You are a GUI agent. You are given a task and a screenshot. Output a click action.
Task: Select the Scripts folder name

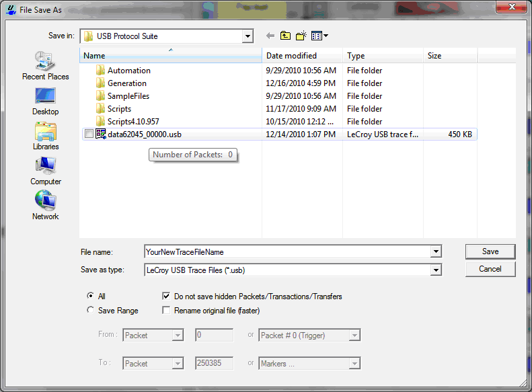119,109
